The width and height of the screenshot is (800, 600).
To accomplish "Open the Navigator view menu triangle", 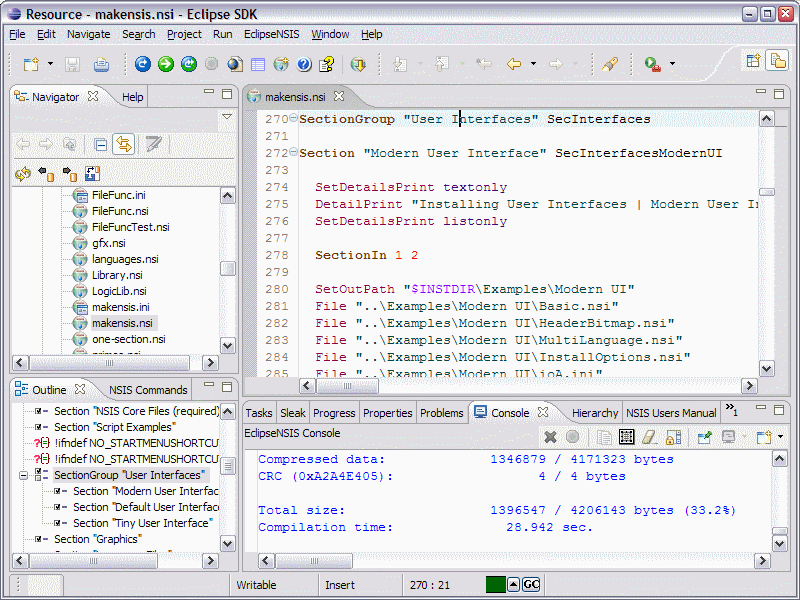I will [227, 117].
